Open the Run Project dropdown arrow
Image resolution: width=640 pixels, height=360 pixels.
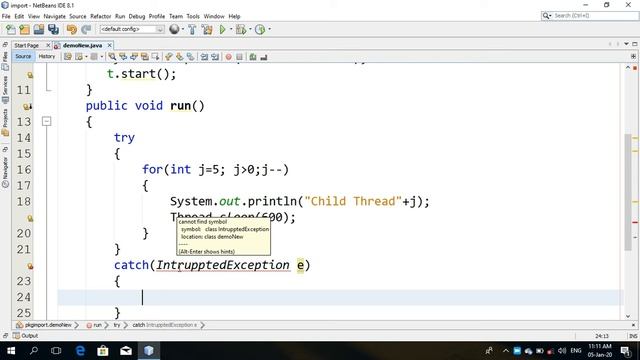pos(231,29)
